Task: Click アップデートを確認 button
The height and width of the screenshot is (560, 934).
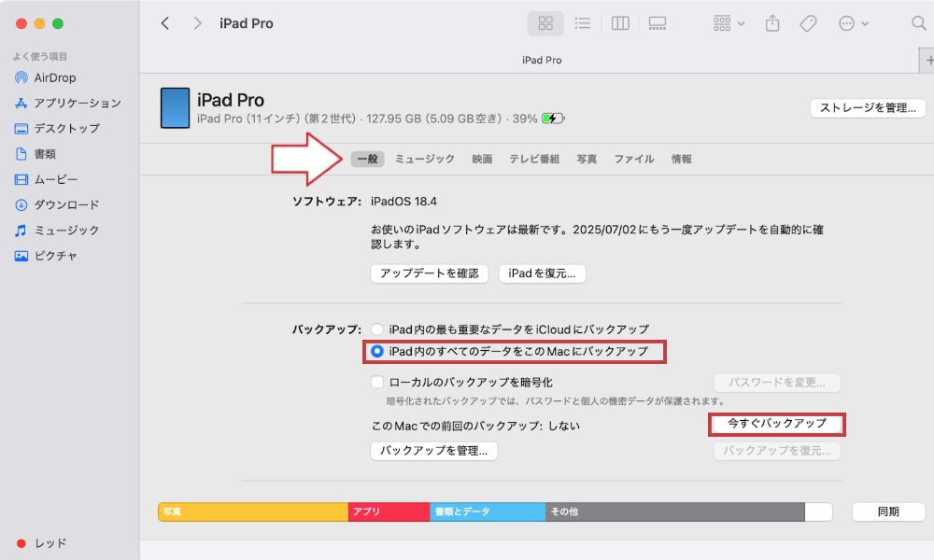Action: (x=429, y=273)
